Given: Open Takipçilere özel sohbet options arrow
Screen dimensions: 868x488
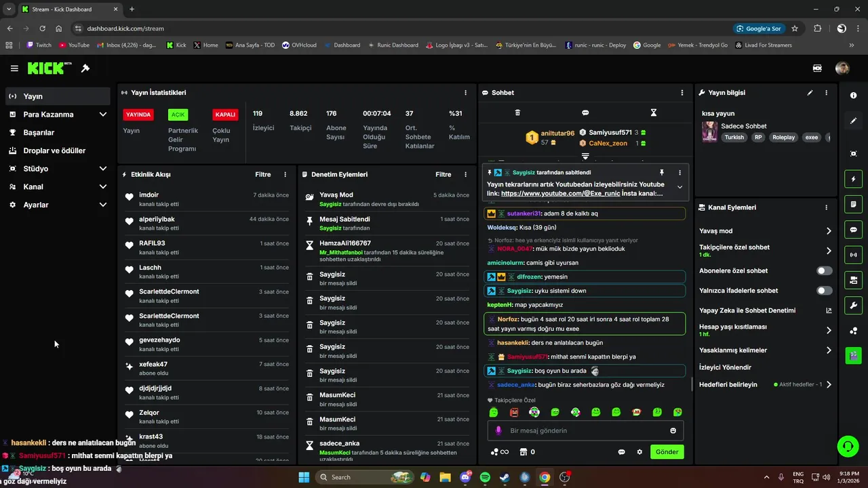Looking at the screenshot, I should [829, 251].
